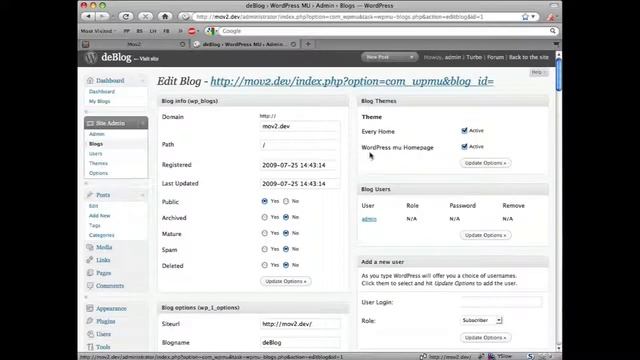The image size is (640, 360).
Task: Set Public to Yes
Action: (x=264, y=201)
